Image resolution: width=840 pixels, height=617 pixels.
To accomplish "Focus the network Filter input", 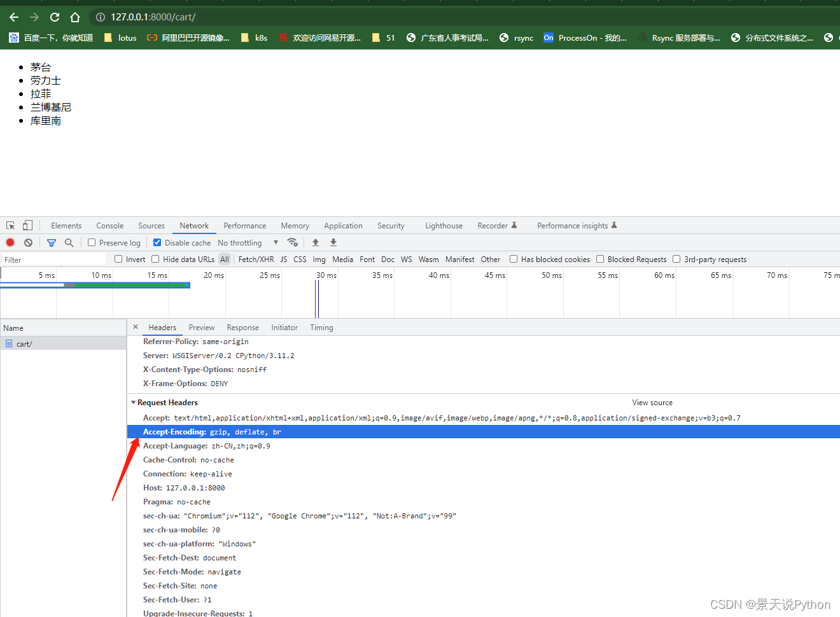I will [54, 260].
